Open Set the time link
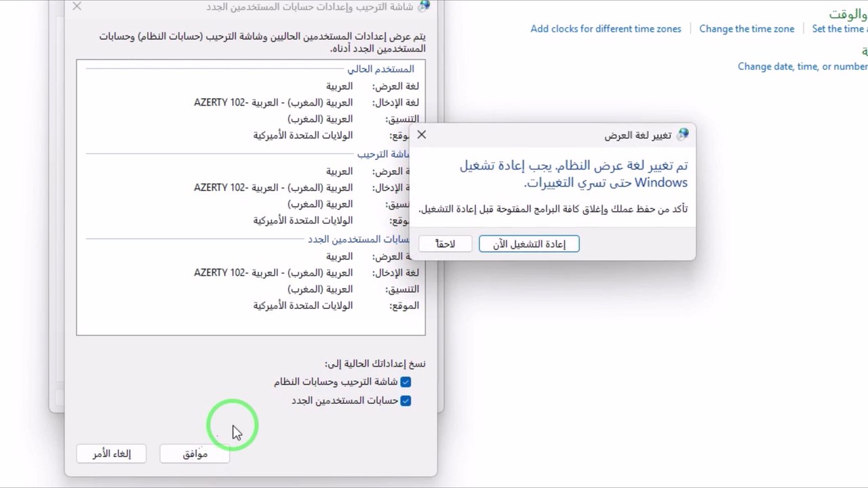Viewport: 868px width, 488px height. click(840, 29)
